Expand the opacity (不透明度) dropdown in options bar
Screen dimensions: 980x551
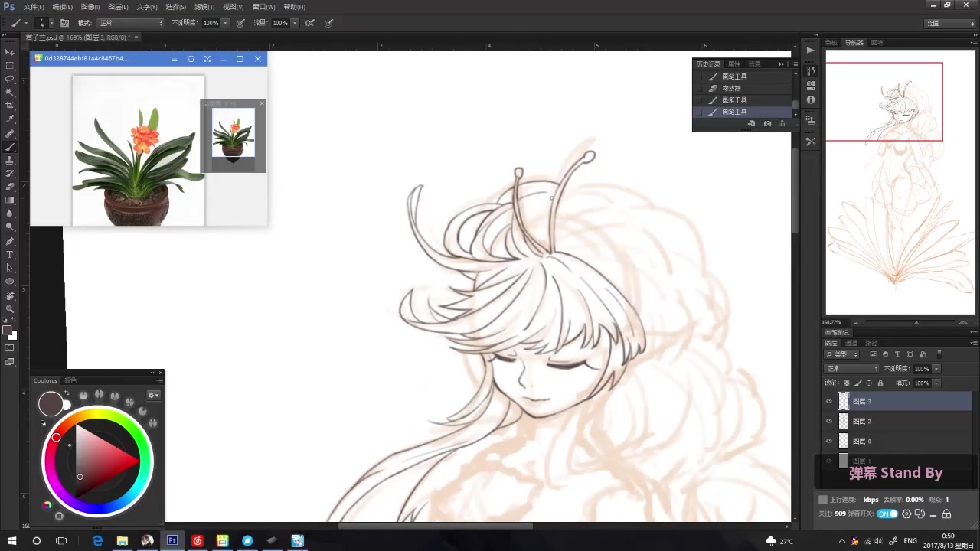pyautogui.click(x=224, y=23)
